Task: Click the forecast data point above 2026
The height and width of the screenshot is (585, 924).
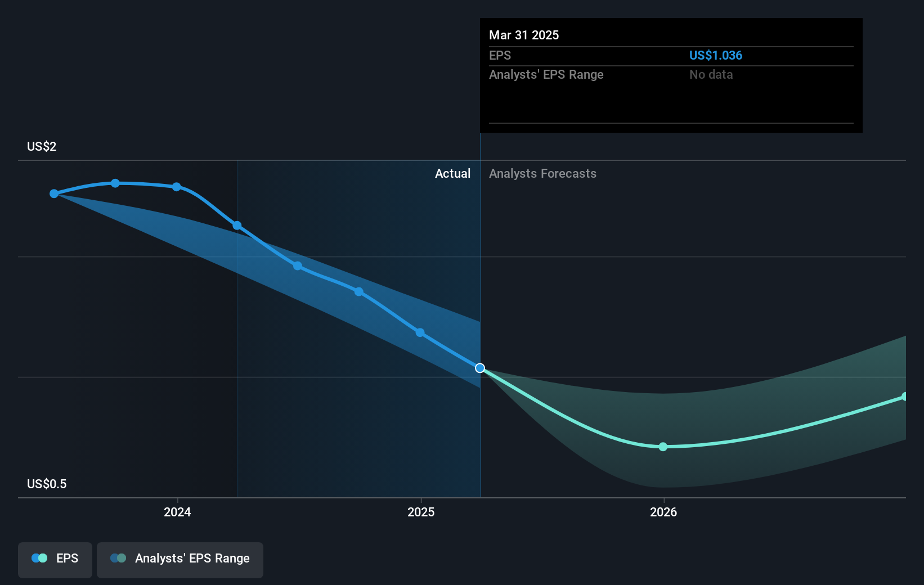Action: [x=663, y=447]
